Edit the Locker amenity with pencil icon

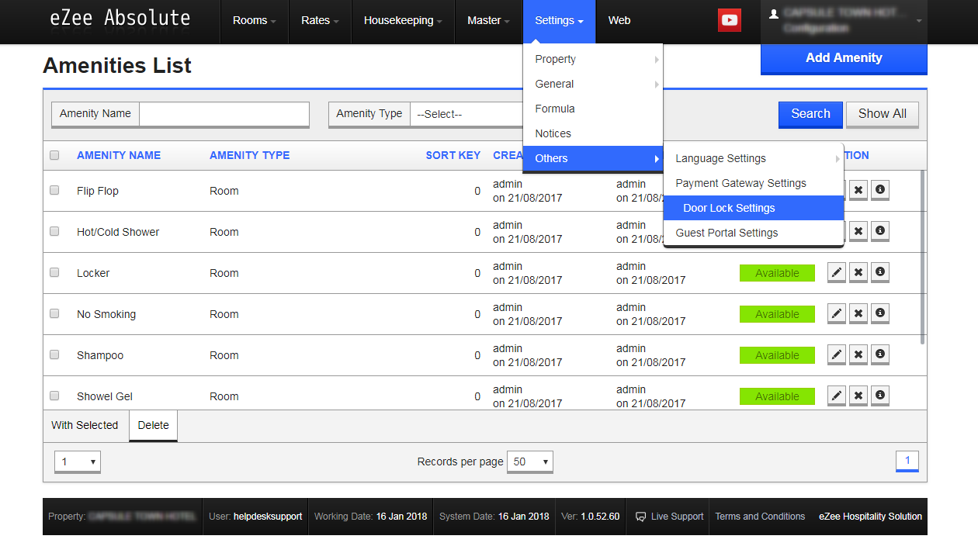(837, 273)
